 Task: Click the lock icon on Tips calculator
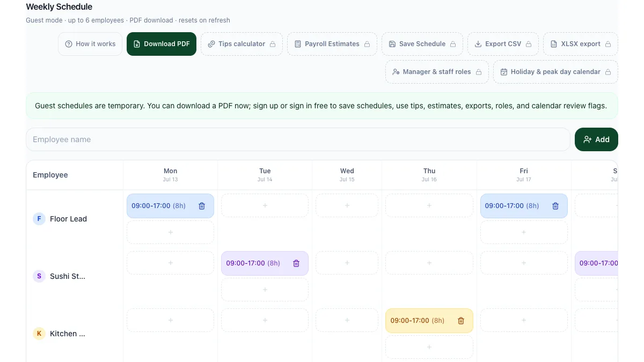(273, 44)
